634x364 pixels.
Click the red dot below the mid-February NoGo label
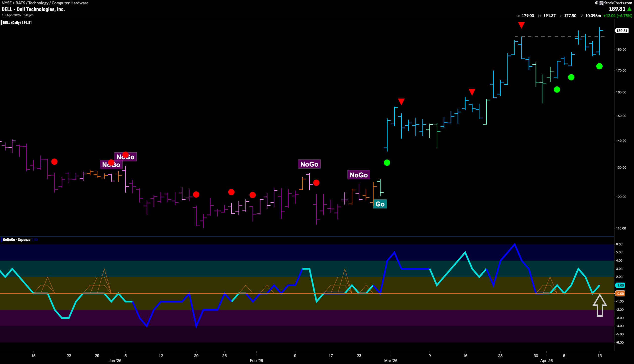tap(316, 183)
